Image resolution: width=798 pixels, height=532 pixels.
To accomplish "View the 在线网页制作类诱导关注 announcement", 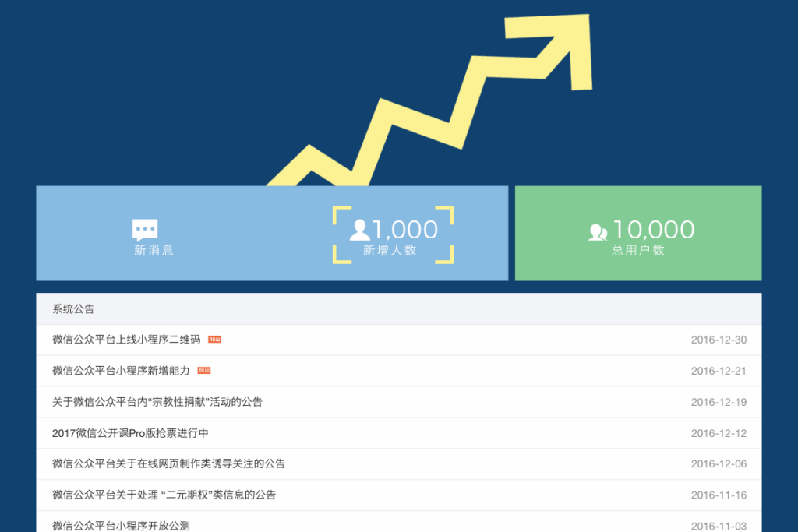I will (x=168, y=463).
